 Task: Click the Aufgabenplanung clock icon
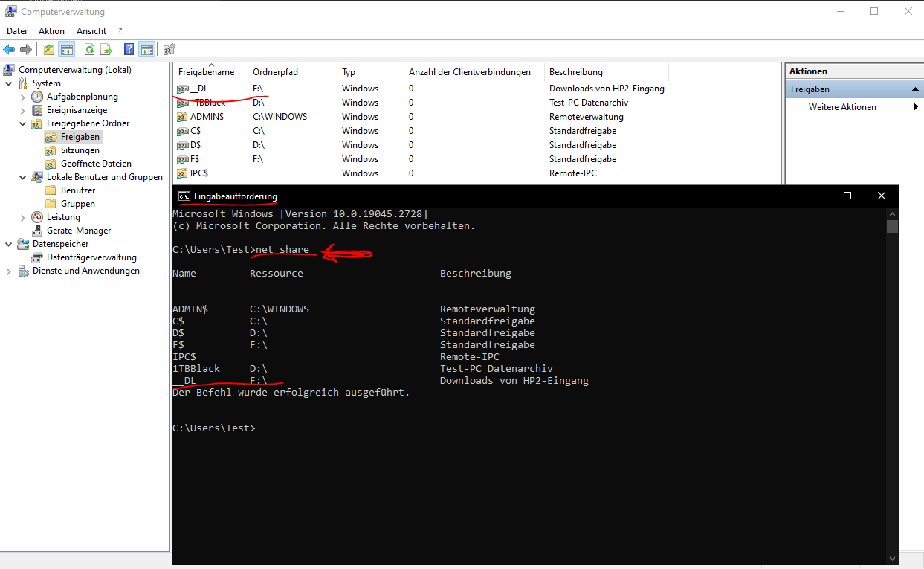(x=37, y=97)
